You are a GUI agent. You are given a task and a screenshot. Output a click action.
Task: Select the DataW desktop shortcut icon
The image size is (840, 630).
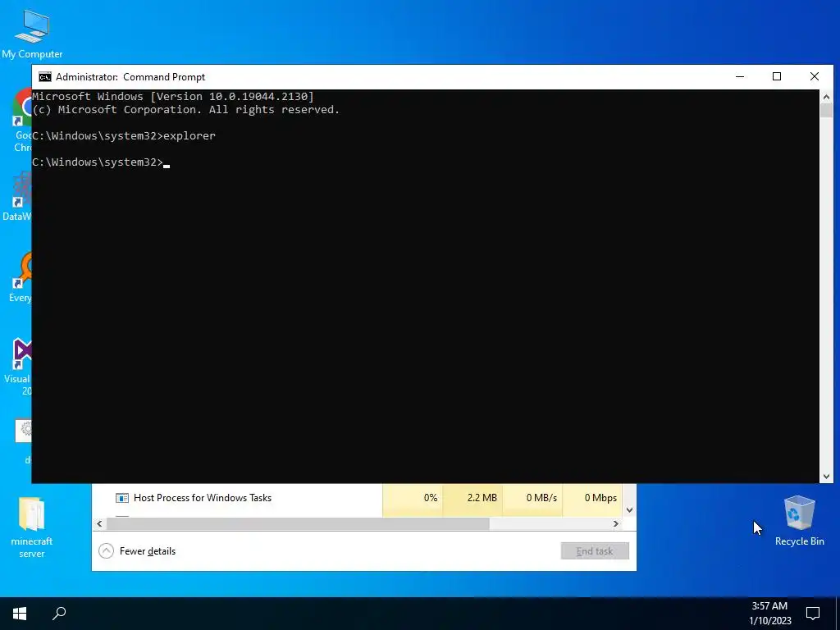pyautogui.click(x=17, y=196)
